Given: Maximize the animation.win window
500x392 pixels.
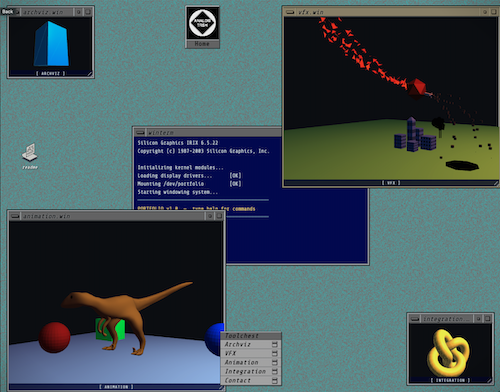Looking at the screenshot, I should pyautogui.click(x=219, y=216).
